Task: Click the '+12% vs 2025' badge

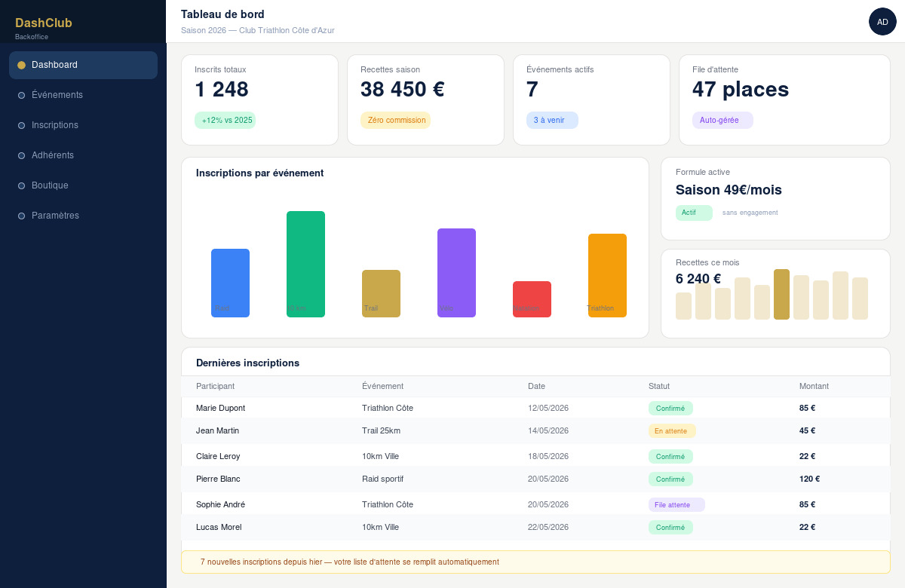Action: (x=225, y=121)
